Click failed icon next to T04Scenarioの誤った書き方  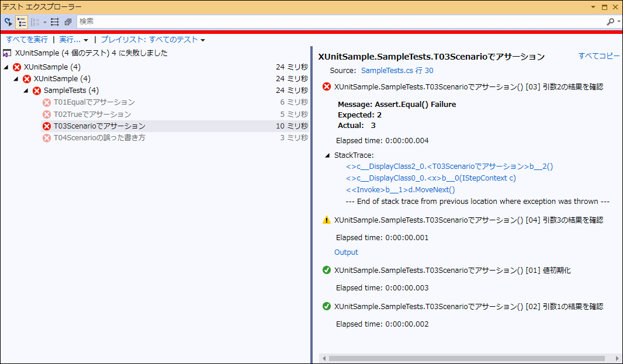tap(47, 138)
